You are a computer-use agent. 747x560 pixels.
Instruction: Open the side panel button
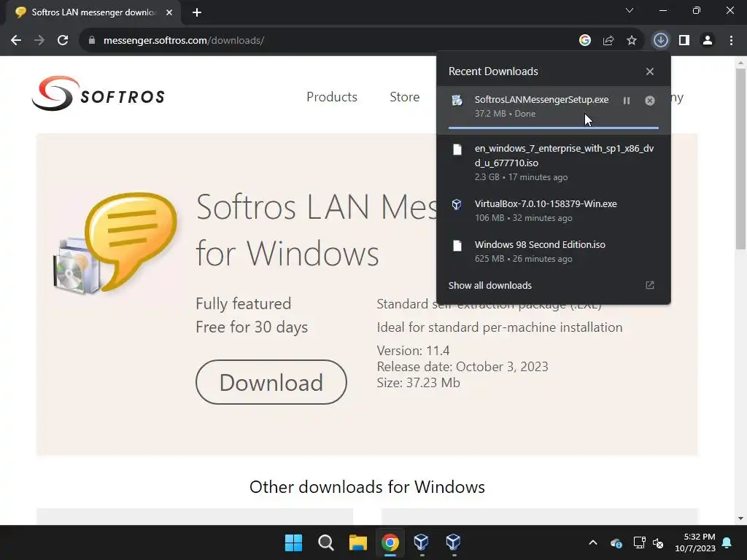(x=684, y=41)
